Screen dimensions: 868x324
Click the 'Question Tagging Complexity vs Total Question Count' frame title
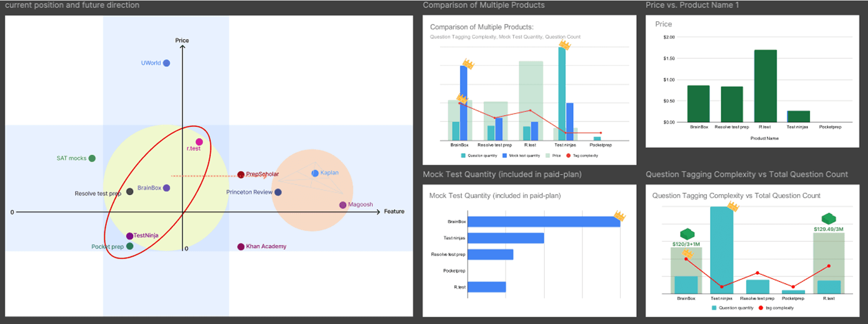(x=746, y=174)
